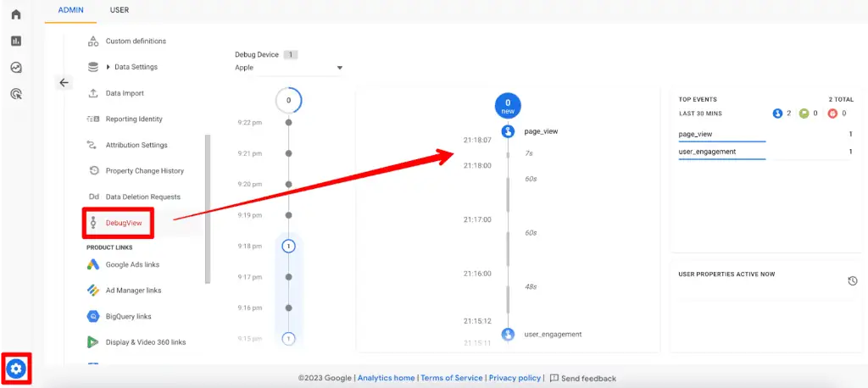Select user_engagement row in Top Events
Screen dimensions: 868x388
coord(765,152)
